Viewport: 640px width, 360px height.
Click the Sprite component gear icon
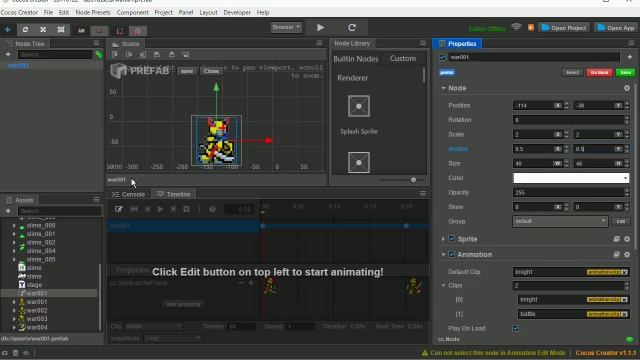click(x=627, y=239)
